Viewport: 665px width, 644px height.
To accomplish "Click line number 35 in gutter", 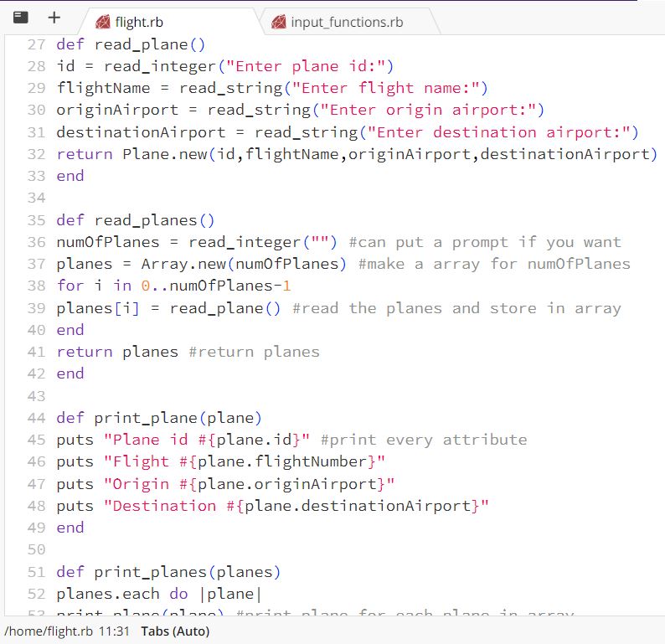I will 37,220.
